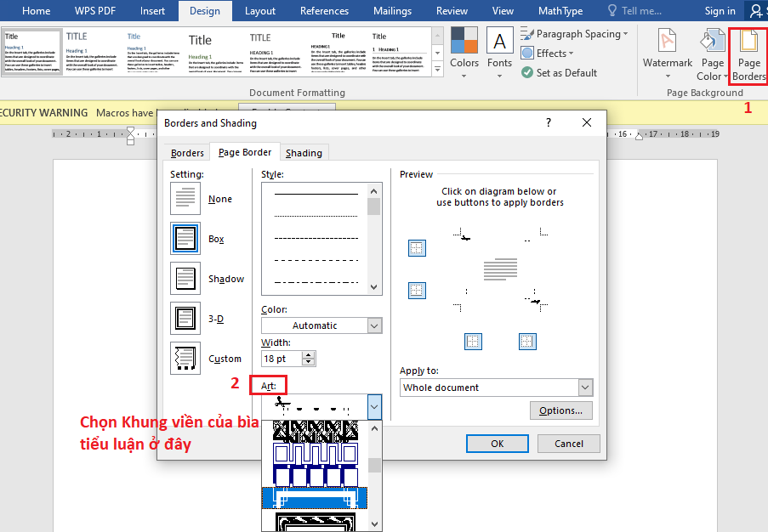Open the theme Colors gallery
The height and width of the screenshot is (532, 768).
click(464, 50)
